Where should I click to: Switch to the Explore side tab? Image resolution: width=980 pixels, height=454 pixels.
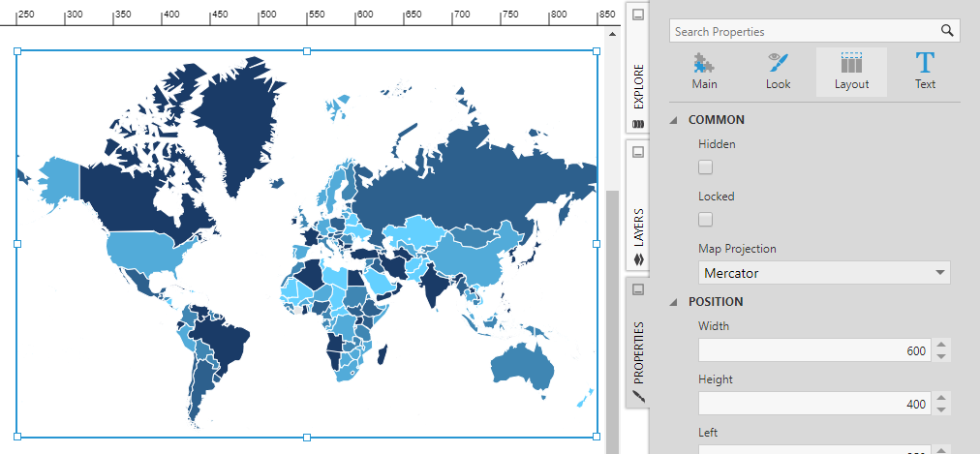click(637, 85)
